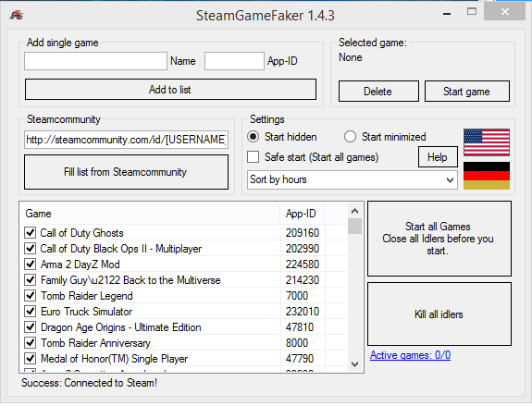The height and width of the screenshot is (406, 532).
Task: Click the Game column header
Action: pos(150,214)
